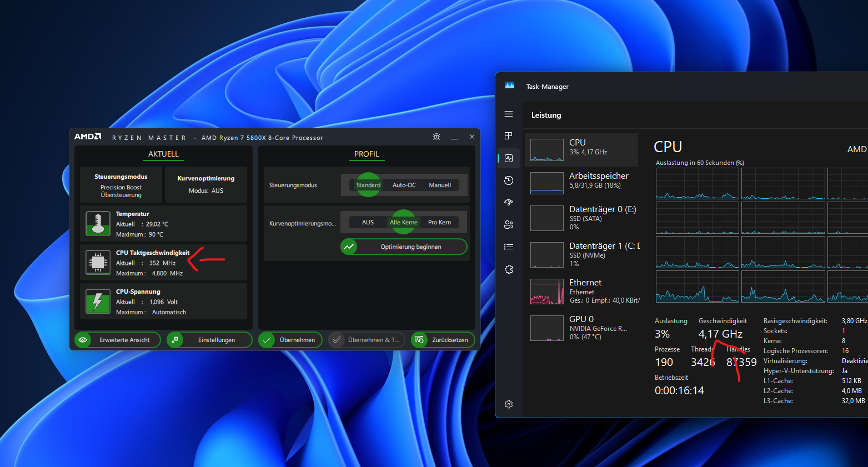Select Auto-OC control mode
Image resolution: width=868 pixels, height=467 pixels.
404,185
